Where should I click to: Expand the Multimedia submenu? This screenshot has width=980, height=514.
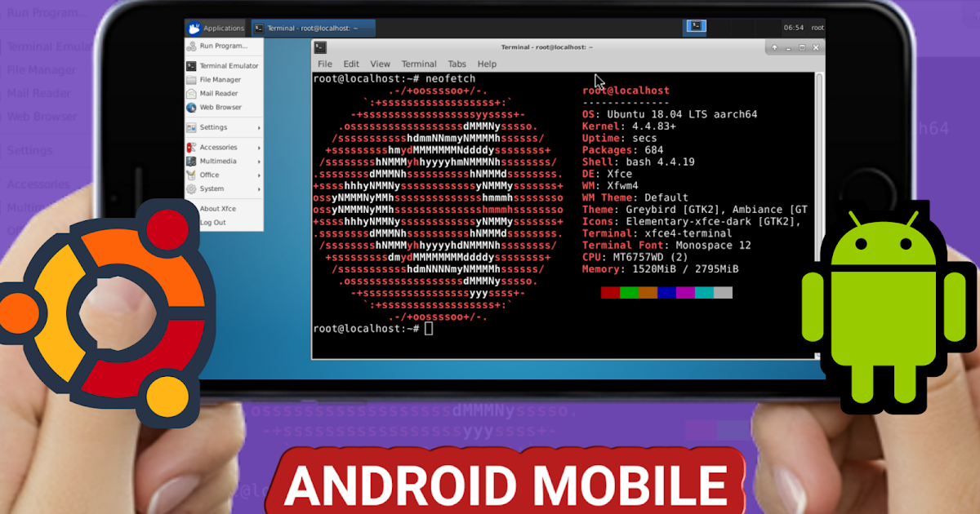pos(224,162)
